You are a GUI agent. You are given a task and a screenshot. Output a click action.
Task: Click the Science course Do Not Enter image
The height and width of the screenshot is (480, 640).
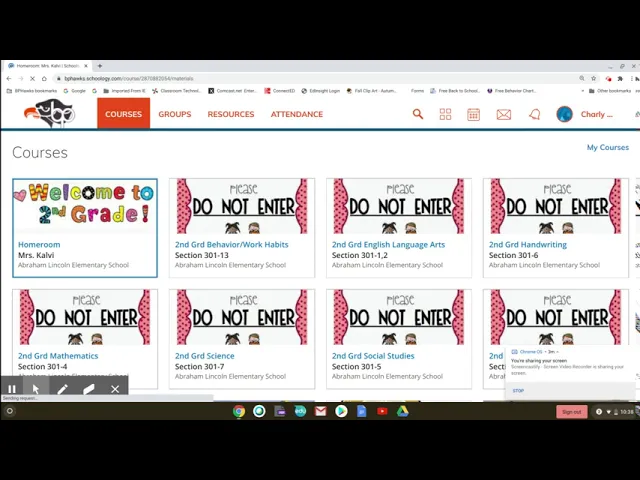point(242,317)
